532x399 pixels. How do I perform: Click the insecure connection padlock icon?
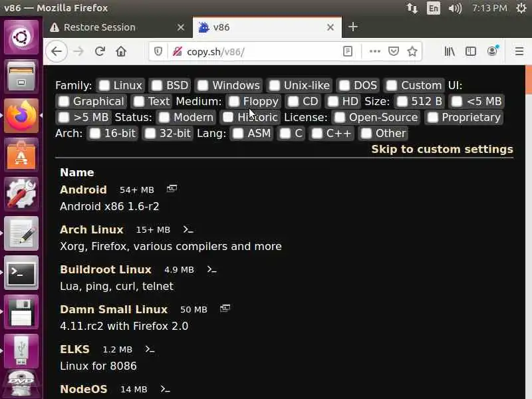click(177, 52)
